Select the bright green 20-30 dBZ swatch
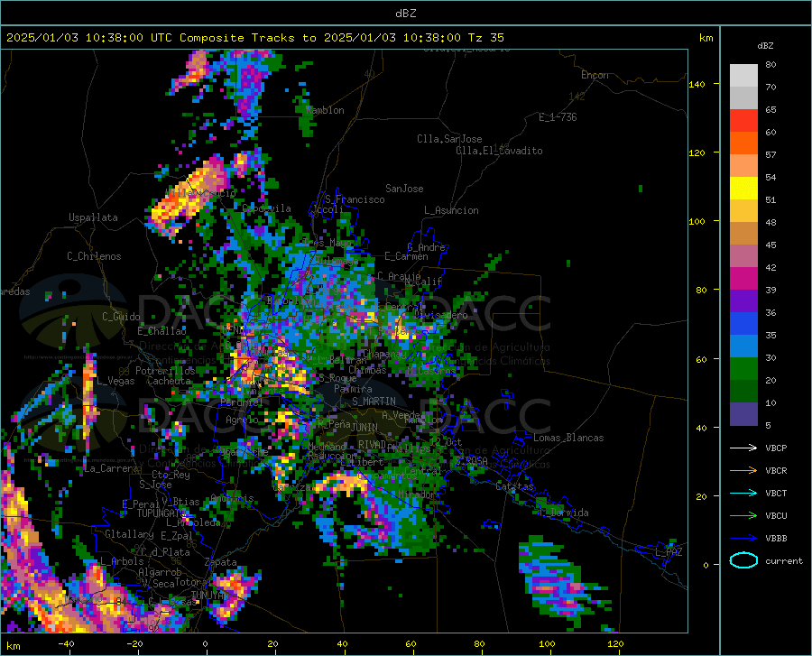The image size is (812, 656). click(x=743, y=369)
